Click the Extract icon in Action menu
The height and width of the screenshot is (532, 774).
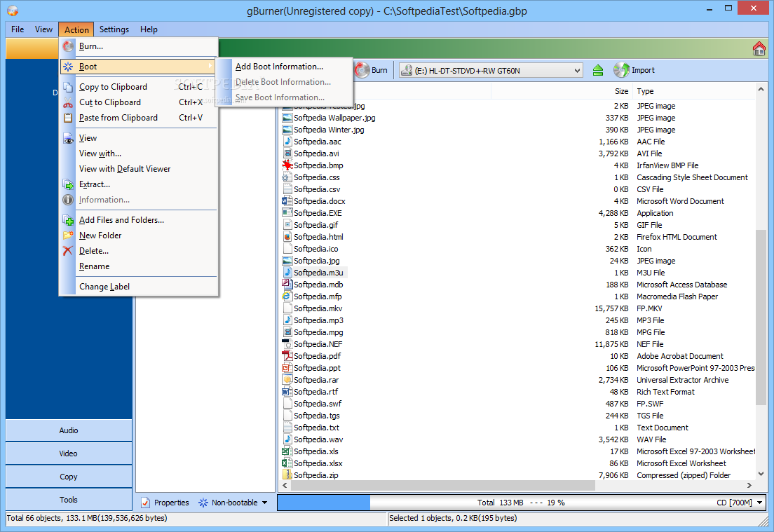[68, 184]
